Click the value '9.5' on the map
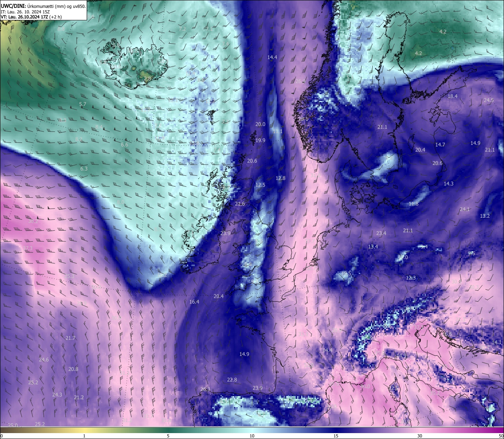The width and height of the screenshot is (504, 439). (471, 254)
